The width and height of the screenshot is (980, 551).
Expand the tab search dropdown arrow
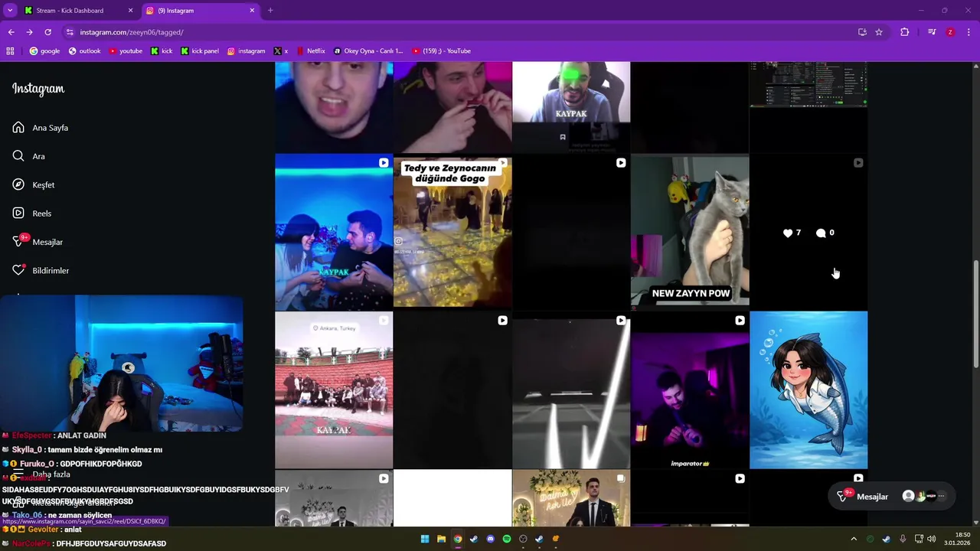click(x=10, y=11)
